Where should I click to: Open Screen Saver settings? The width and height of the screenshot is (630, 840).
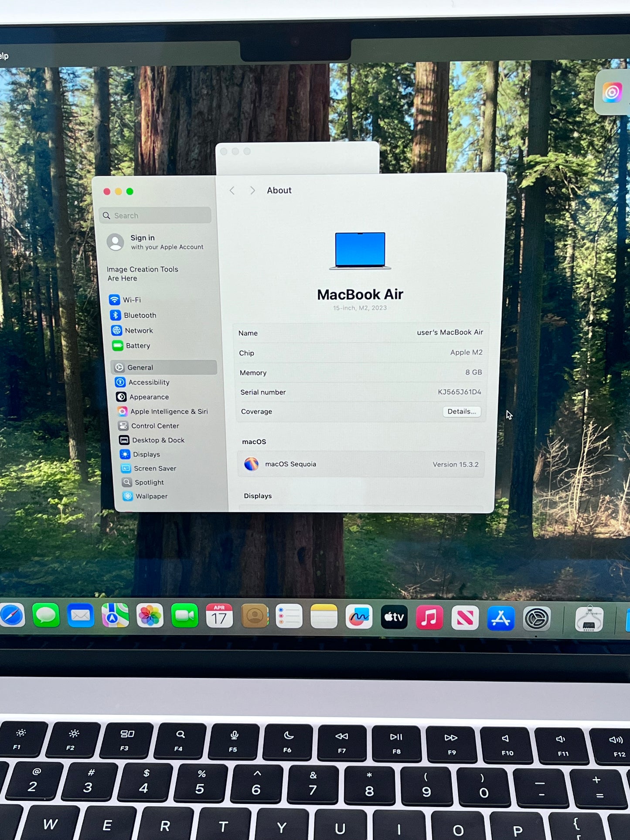click(149, 469)
